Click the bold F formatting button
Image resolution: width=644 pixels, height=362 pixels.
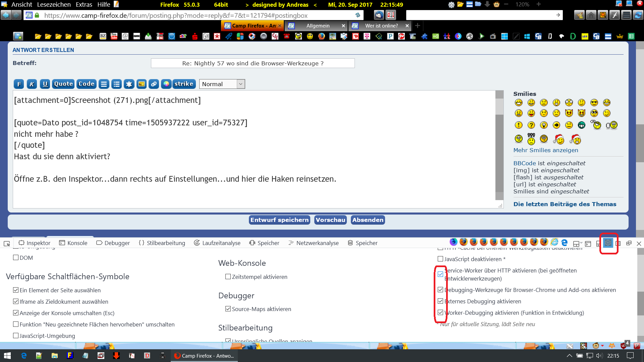coord(19,84)
